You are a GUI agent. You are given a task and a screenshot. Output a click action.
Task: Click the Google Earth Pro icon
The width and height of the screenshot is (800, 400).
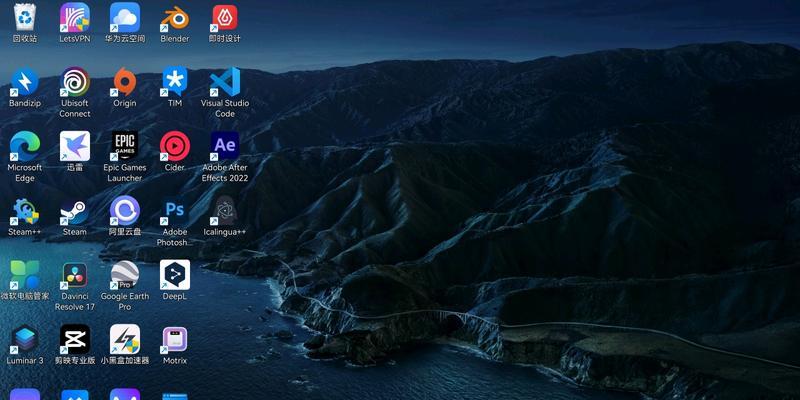click(x=125, y=274)
